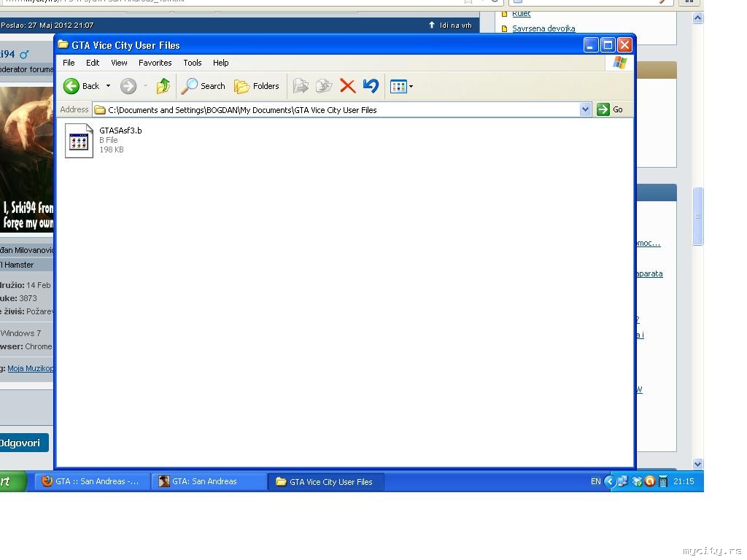Open the File menu

69,63
